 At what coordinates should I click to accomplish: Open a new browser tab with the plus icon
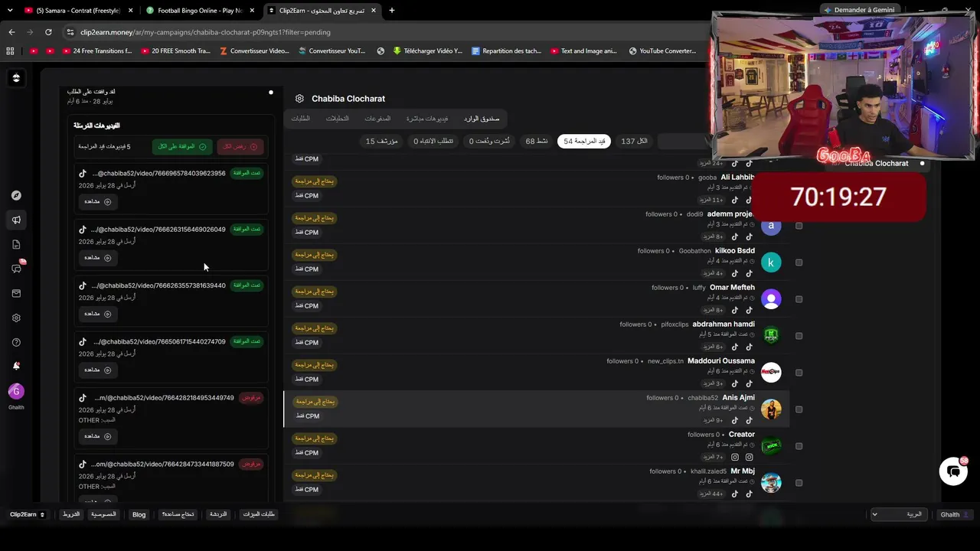(x=391, y=11)
